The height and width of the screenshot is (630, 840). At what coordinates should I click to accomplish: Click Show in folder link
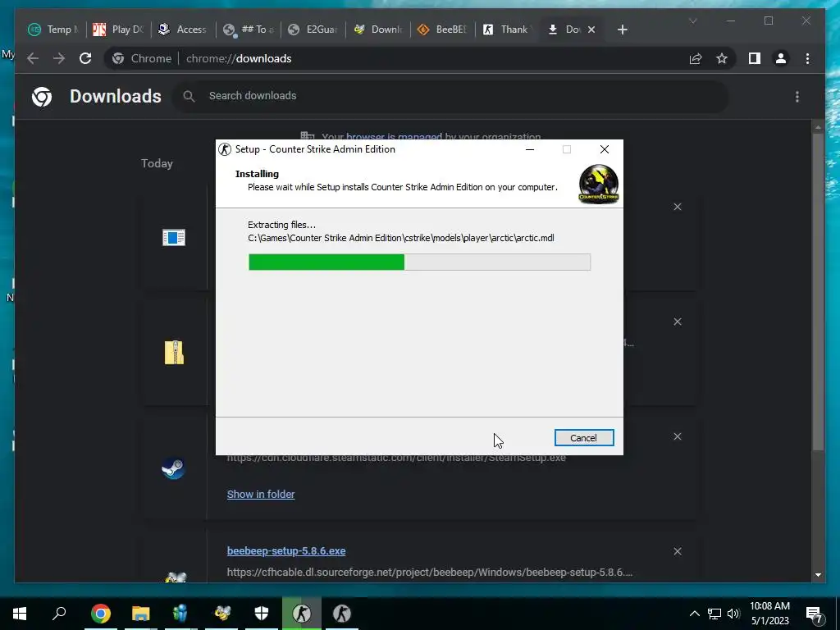tap(261, 495)
